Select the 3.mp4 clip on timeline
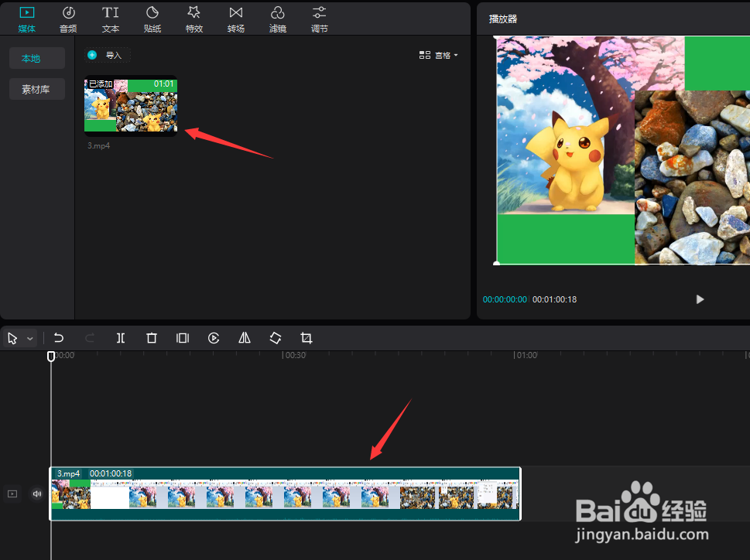 click(x=286, y=494)
